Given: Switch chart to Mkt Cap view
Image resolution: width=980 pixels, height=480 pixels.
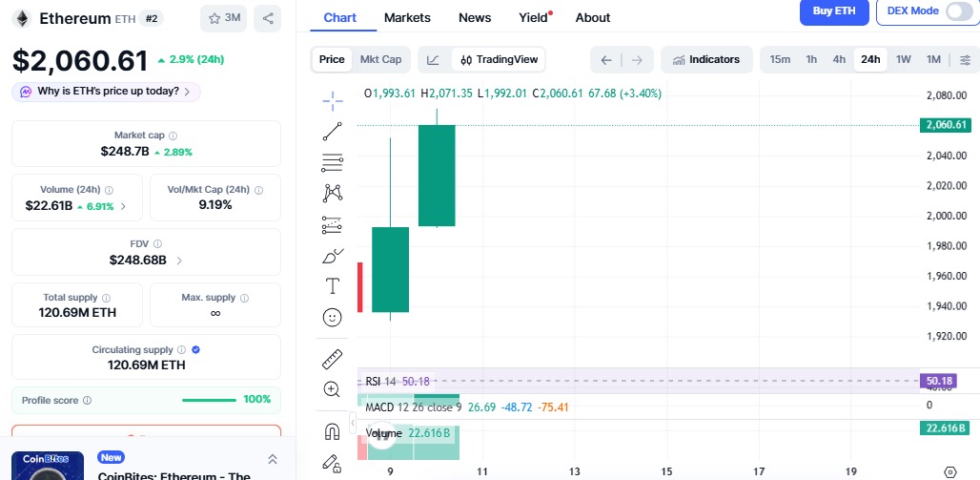Looking at the screenshot, I should click(380, 59).
